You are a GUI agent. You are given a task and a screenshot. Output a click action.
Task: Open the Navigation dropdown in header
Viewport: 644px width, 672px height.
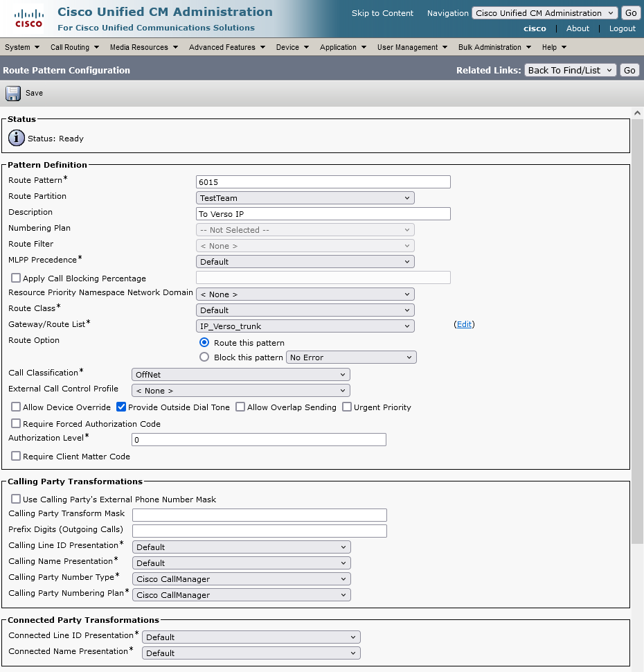pos(544,13)
